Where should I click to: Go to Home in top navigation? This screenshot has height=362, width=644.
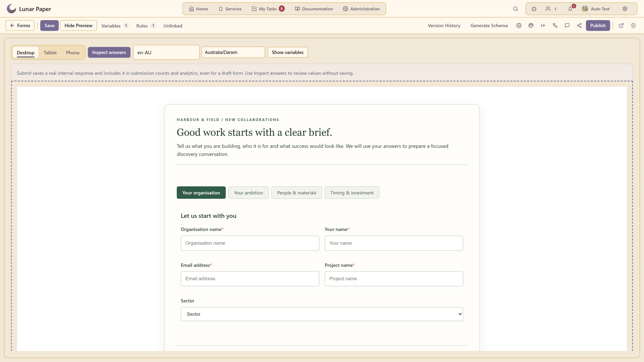pyautogui.click(x=199, y=9)
